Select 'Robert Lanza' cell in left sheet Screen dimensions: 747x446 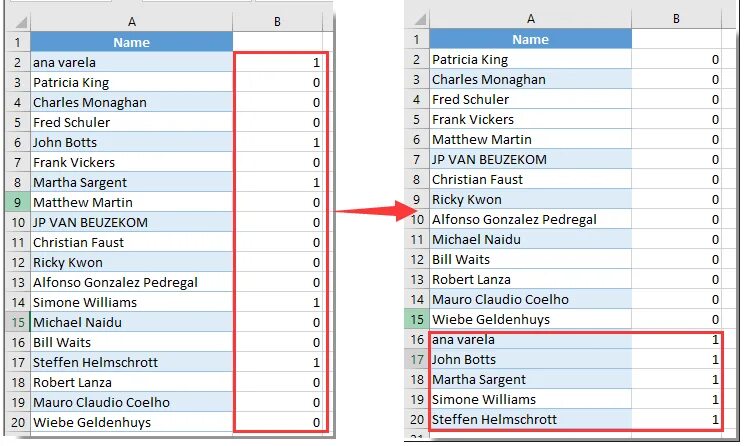[131, 382]
